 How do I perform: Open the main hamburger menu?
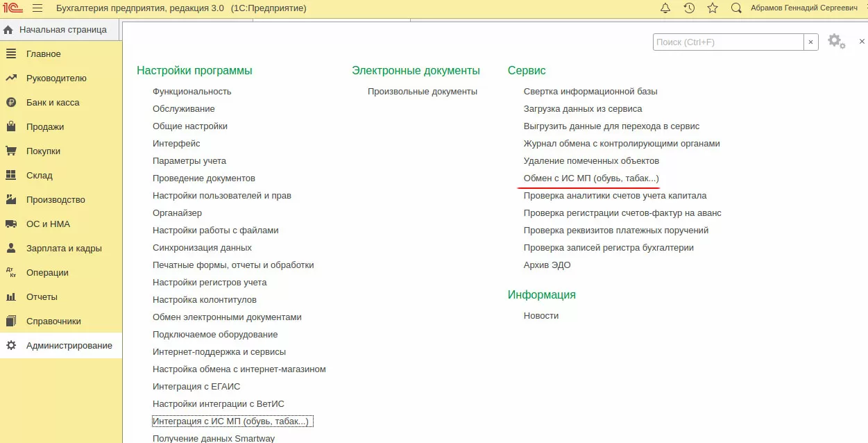point(37,8)
